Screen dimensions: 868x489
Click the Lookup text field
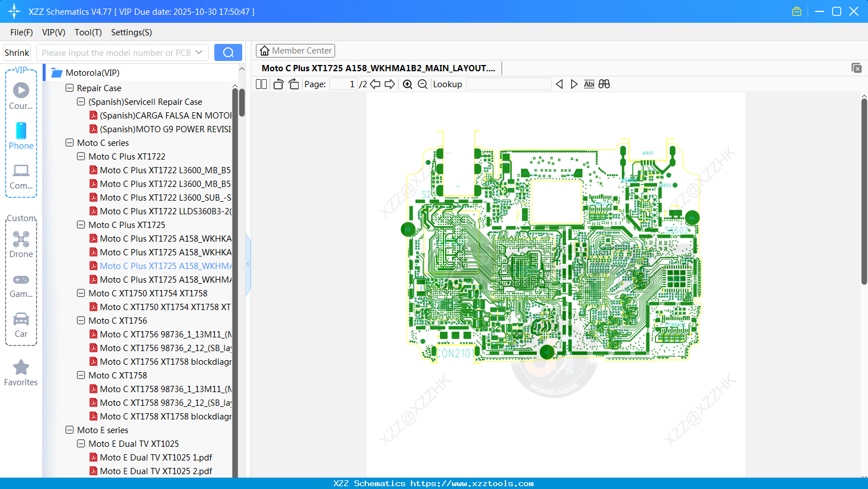(x=509, y=84)
